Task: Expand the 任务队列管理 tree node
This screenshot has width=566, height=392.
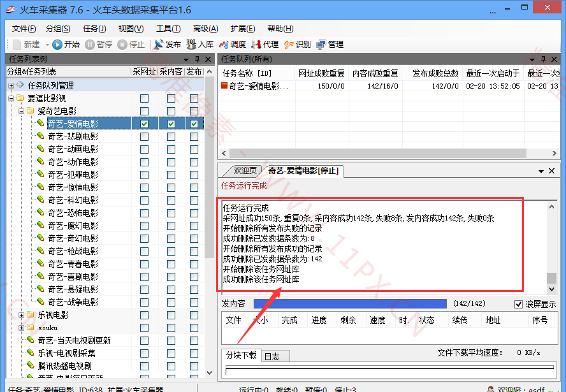Action: (x=11, y=85)
